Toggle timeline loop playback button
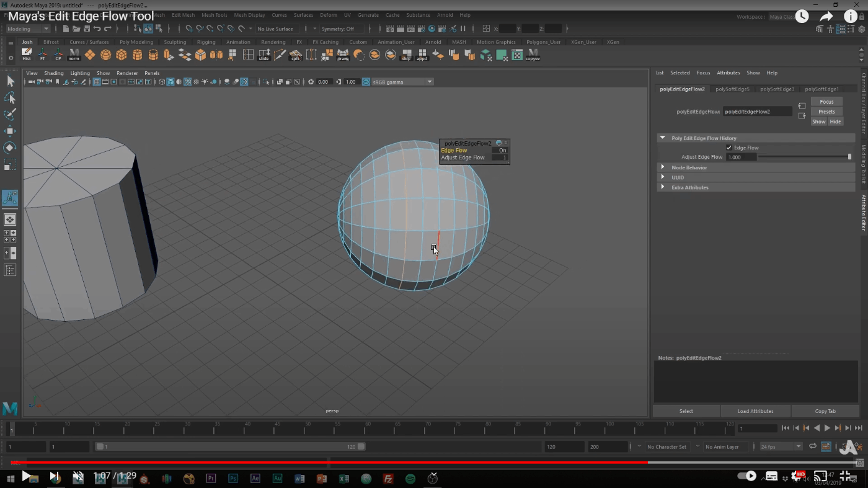868x488 pixels. (x=812, y=446)
